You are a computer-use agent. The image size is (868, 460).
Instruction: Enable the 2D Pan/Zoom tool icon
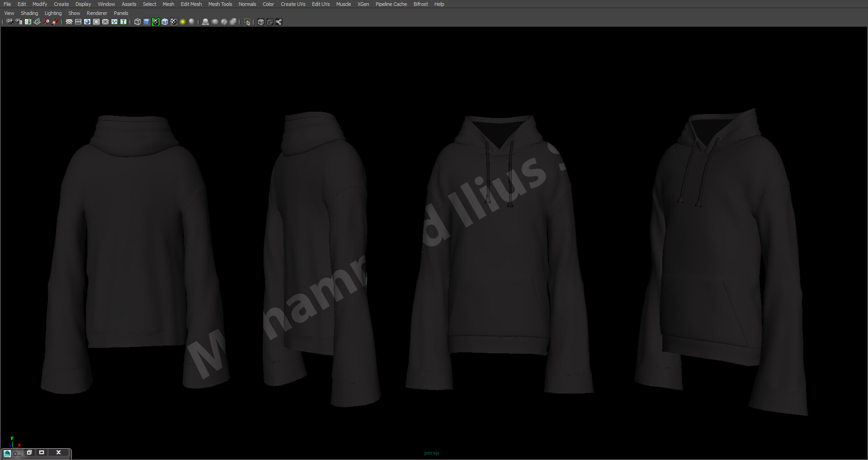[x=46, y=22]
